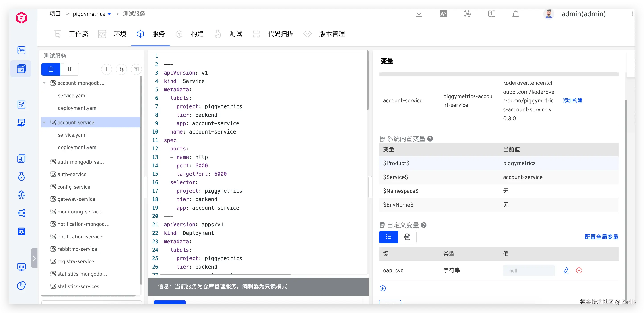This screenshot has height=313, width=644.
Task: Switch custom variables to YAML view
Action: tap(407, 237)
